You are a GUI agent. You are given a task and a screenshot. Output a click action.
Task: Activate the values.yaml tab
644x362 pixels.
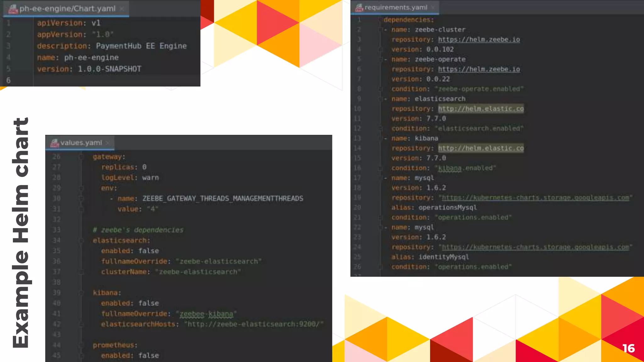coord(81,143)
